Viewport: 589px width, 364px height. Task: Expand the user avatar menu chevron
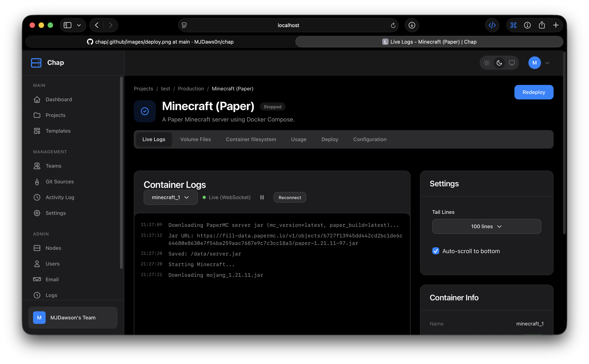click(x=547, y=63)
